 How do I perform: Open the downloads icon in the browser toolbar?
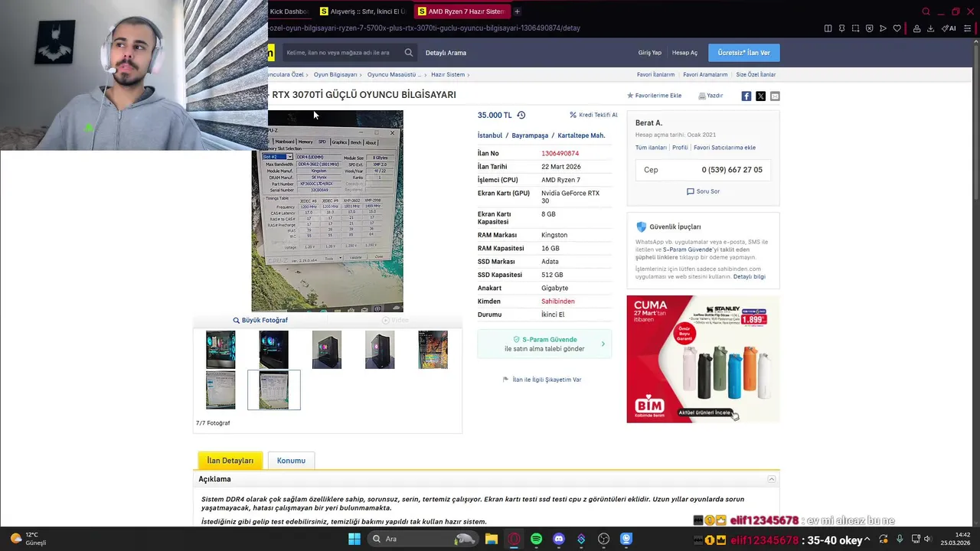coord(930,28)
